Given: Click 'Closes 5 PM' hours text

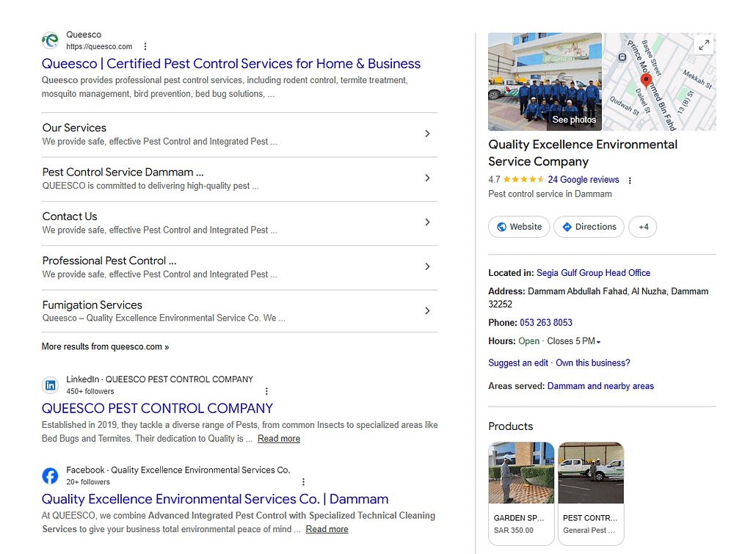Looking at the screenshot, I should (571, 341).
